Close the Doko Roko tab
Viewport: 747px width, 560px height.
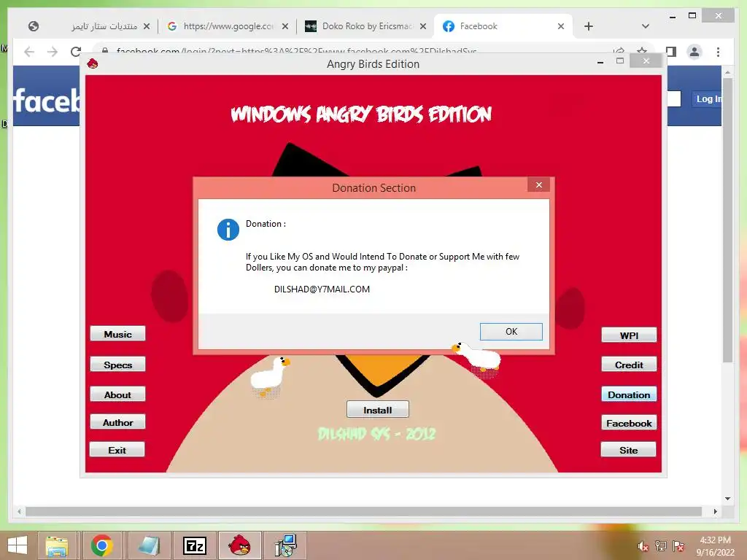coord(422,26)
